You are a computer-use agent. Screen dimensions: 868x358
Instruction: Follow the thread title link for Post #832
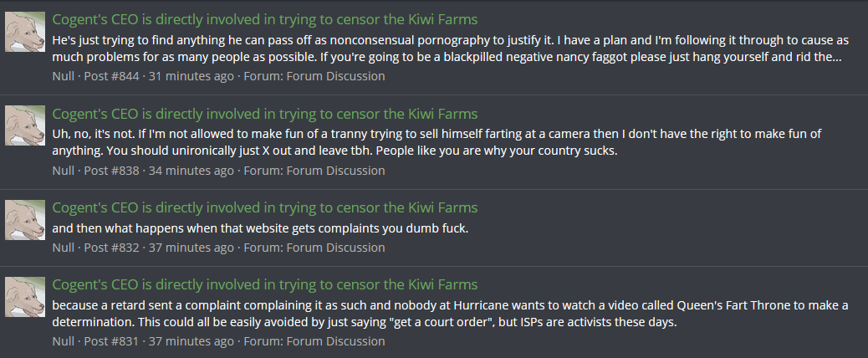tap(265, 207)
